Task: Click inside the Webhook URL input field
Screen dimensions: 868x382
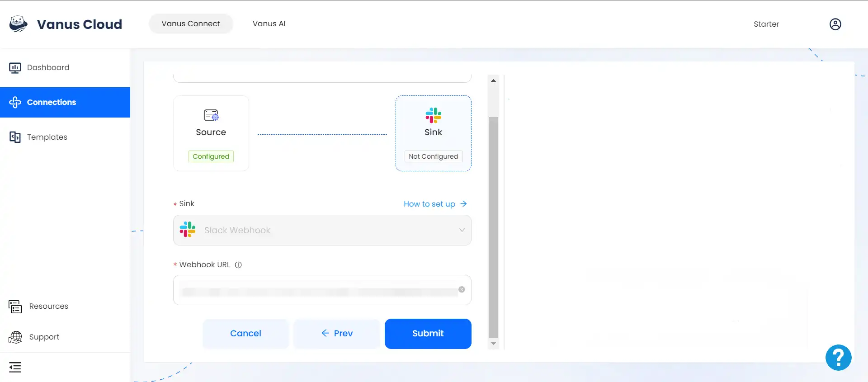Action: click(x=322, y=290)
